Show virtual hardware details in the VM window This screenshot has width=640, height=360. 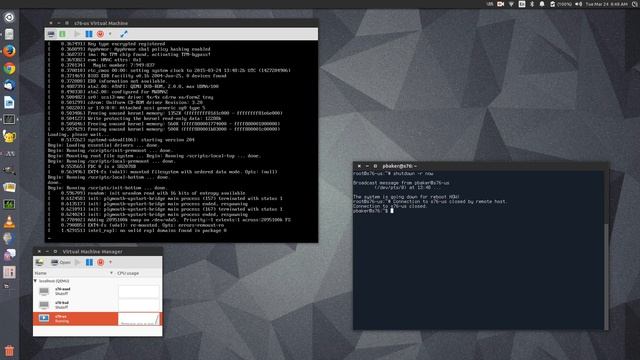tap(62, 34)
